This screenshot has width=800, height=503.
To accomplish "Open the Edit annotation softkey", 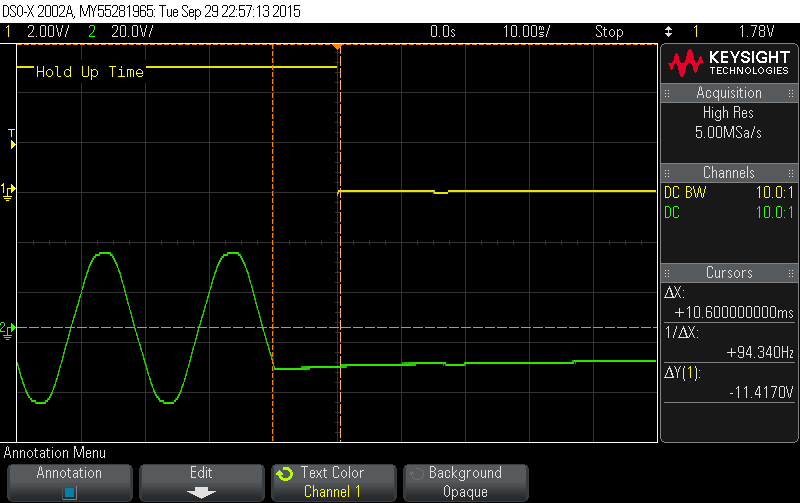I will pyautogui.click(x=202, y=483).
